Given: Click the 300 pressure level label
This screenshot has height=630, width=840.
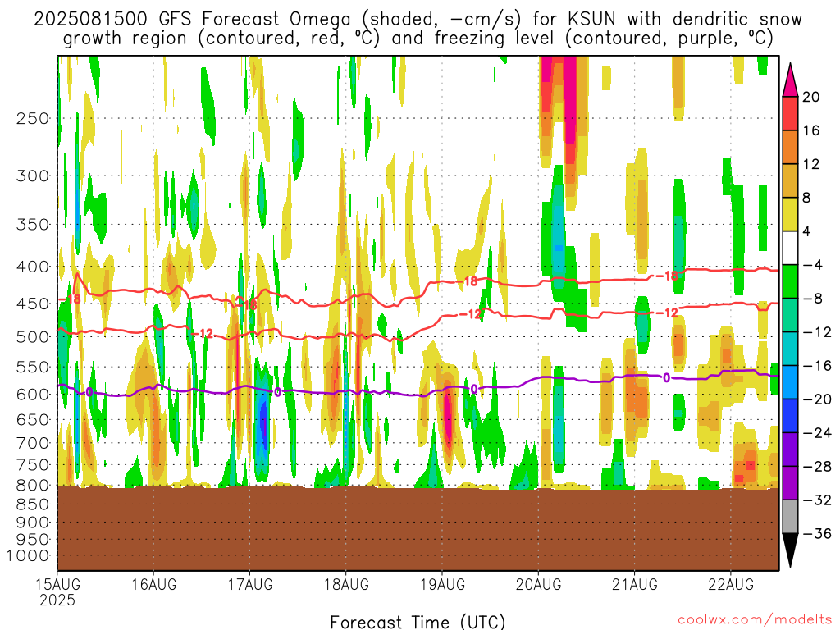Looking at the screenshot, I should tap(33, 176).
